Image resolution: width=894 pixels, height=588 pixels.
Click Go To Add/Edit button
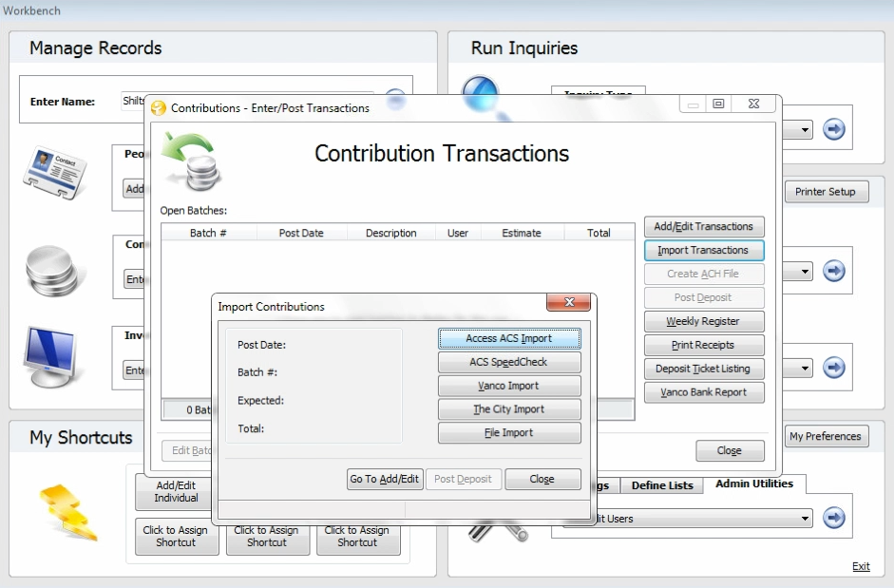click(x=385, y=479)
